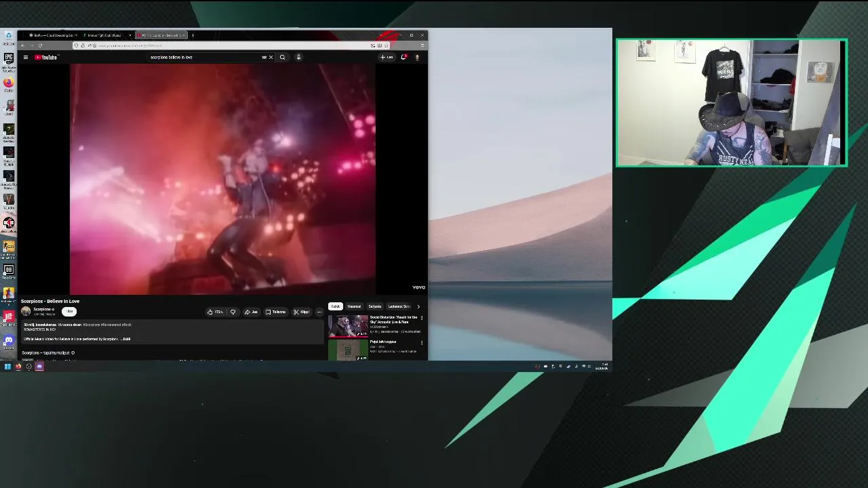Screen dimensions: 868x488
Task: Click in the YouTube search field
Action: (x=203, y=57)
